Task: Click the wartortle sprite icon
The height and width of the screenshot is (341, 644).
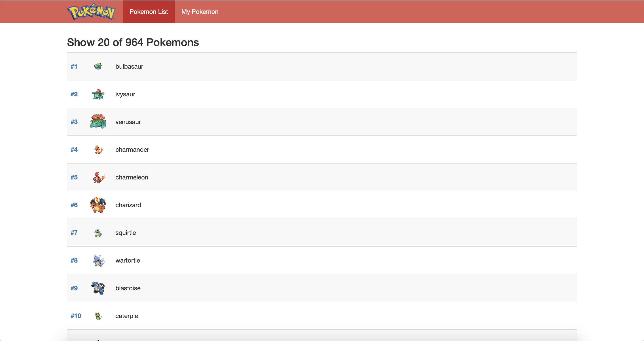Action: click(98, 261)
